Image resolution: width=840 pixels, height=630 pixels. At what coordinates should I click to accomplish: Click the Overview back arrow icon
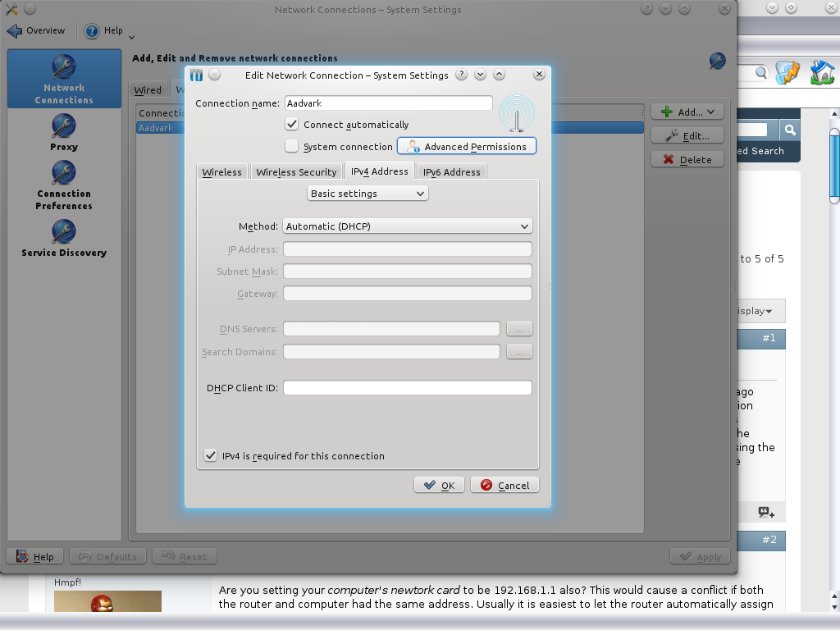pyautogui.click(x=15, y=31)
